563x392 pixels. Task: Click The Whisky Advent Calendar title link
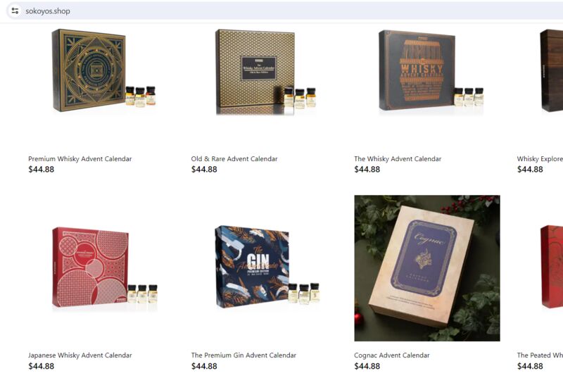click(x=398, y=158)
